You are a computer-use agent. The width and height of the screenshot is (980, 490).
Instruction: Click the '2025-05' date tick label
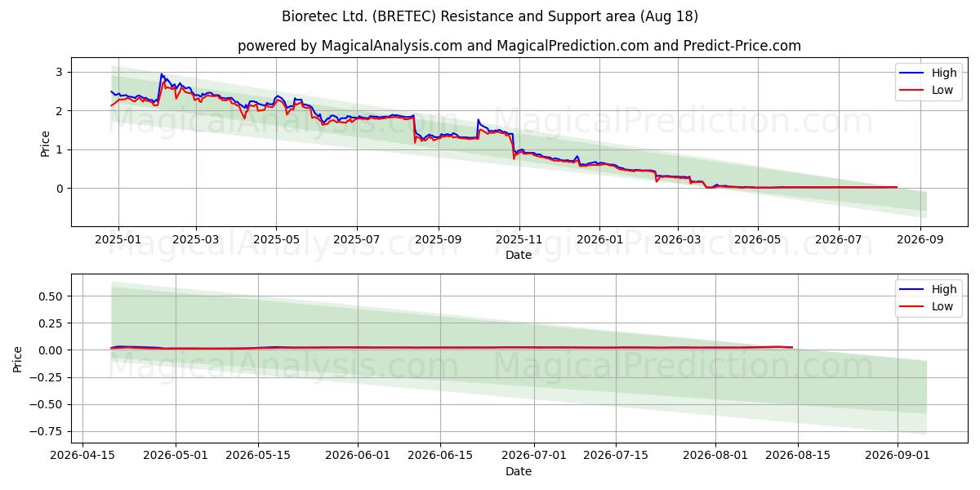tap(276, 240)
